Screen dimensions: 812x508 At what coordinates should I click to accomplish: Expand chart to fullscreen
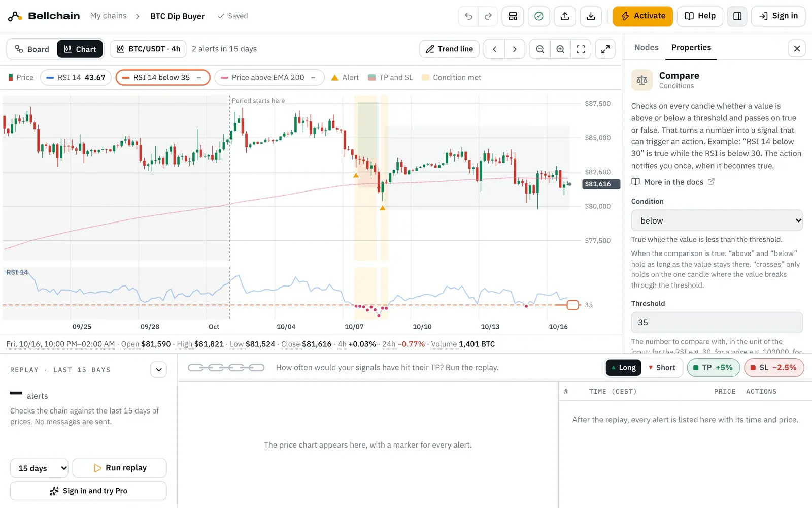coord(605,49)
